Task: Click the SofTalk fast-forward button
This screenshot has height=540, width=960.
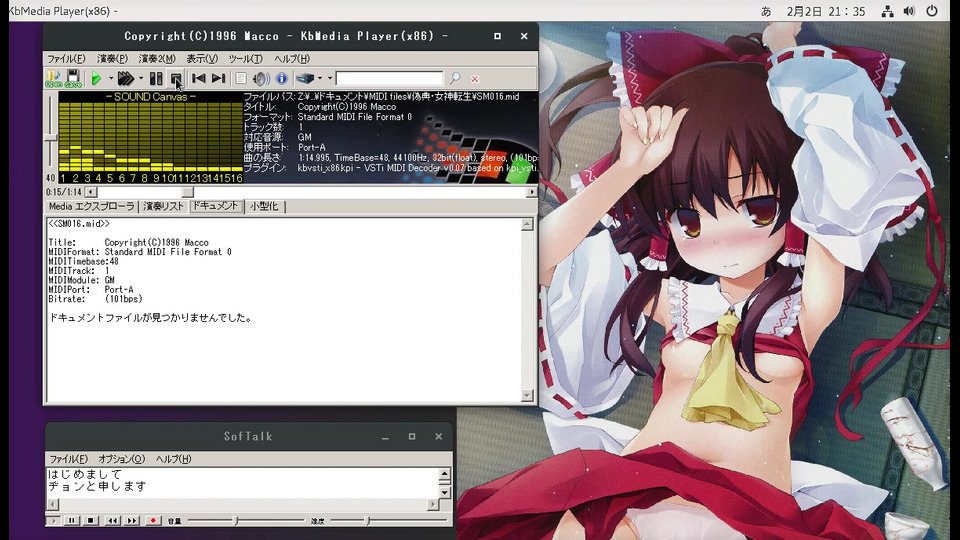Action: coord(132,521)
